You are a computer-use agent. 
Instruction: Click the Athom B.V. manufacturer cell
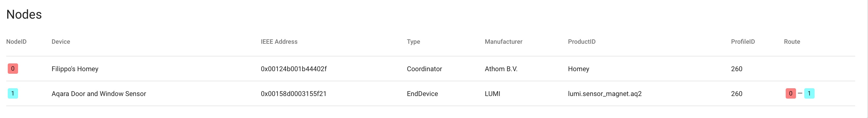[x=501, y=69]
